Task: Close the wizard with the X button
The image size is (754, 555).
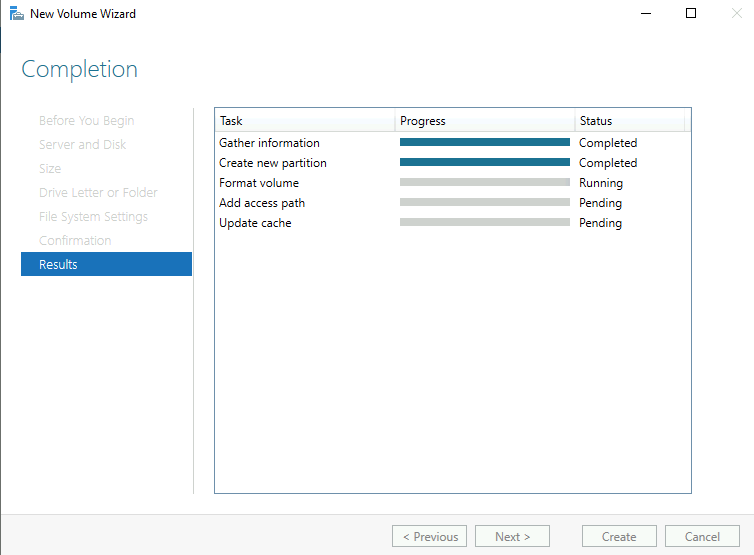Action: [736, 13]
